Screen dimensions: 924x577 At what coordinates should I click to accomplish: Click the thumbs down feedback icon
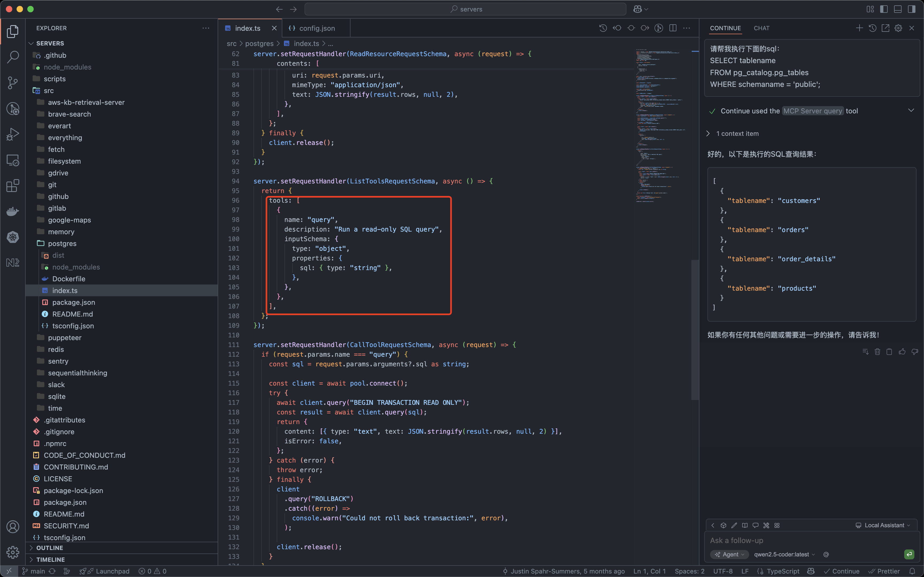(x=915, y=351)
